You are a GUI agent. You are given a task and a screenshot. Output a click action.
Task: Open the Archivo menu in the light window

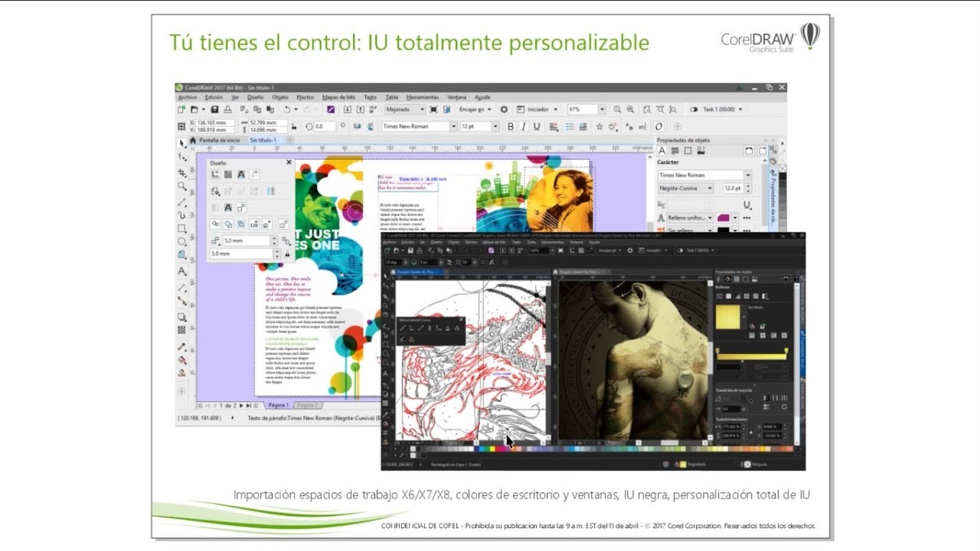tap(188, 97)
